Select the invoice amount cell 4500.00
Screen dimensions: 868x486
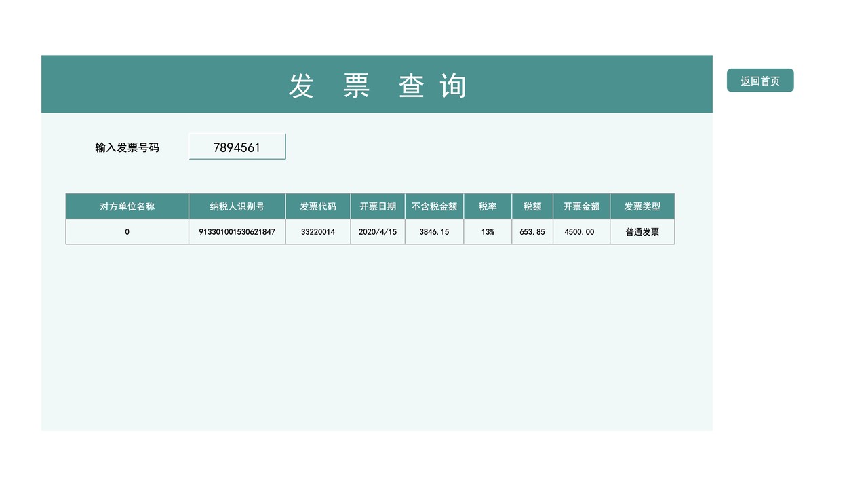(581, 231)
